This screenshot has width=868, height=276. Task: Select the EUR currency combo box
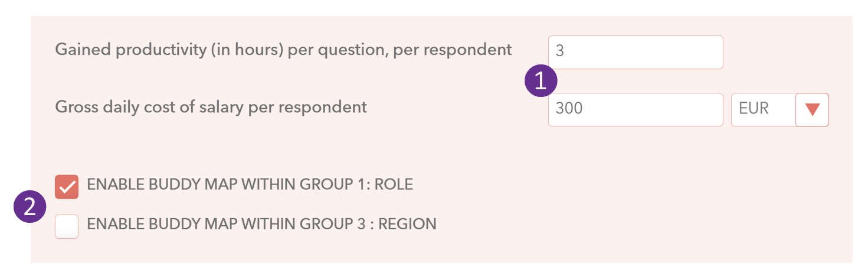(x=780, y=110)
